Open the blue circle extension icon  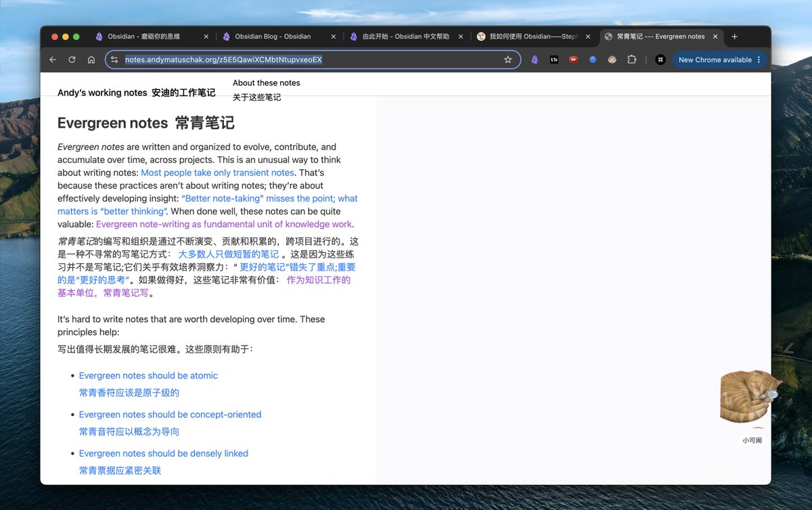(593, 60)
